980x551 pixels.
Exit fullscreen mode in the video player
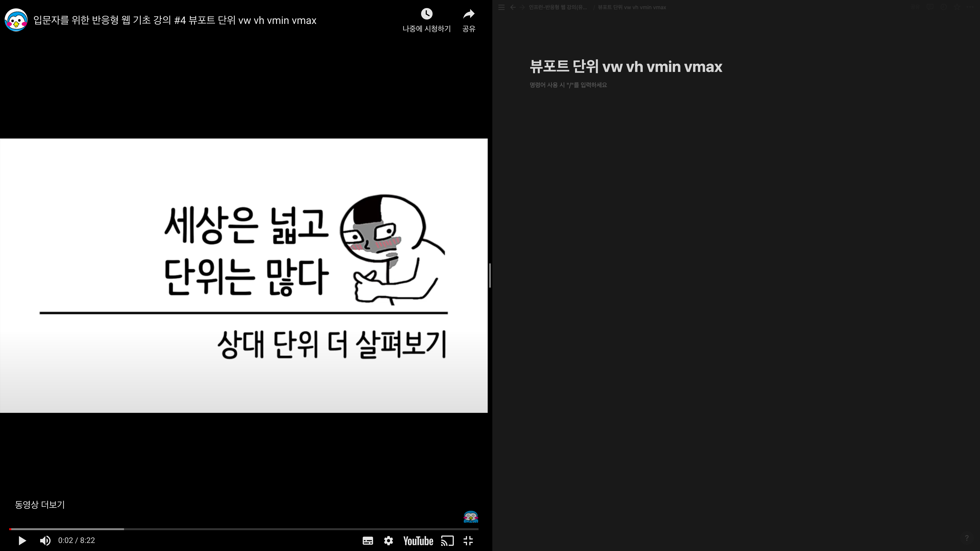(468, 540)
